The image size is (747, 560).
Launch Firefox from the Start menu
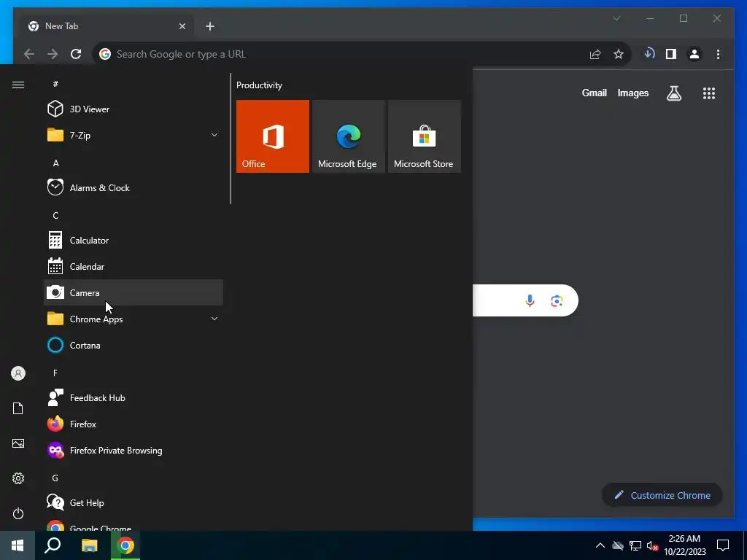[133, 424]
